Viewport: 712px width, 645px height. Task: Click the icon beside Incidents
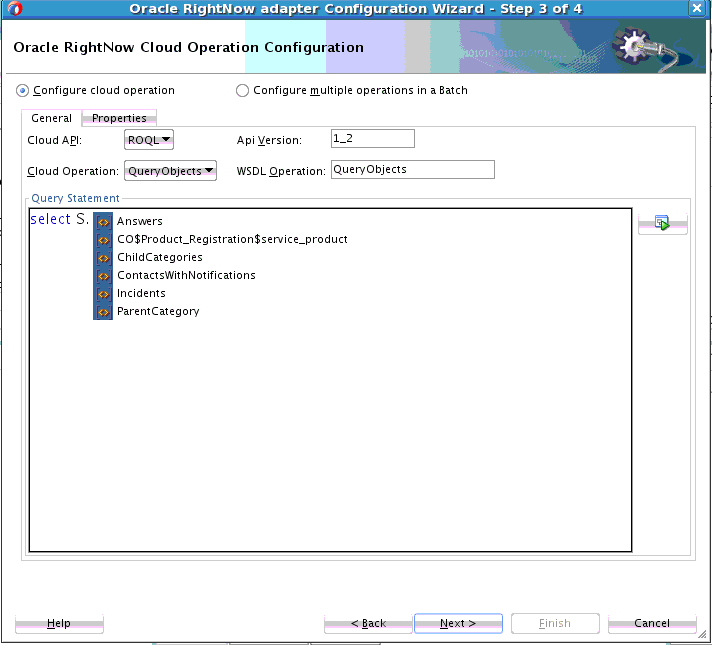[x=103, y=294]
